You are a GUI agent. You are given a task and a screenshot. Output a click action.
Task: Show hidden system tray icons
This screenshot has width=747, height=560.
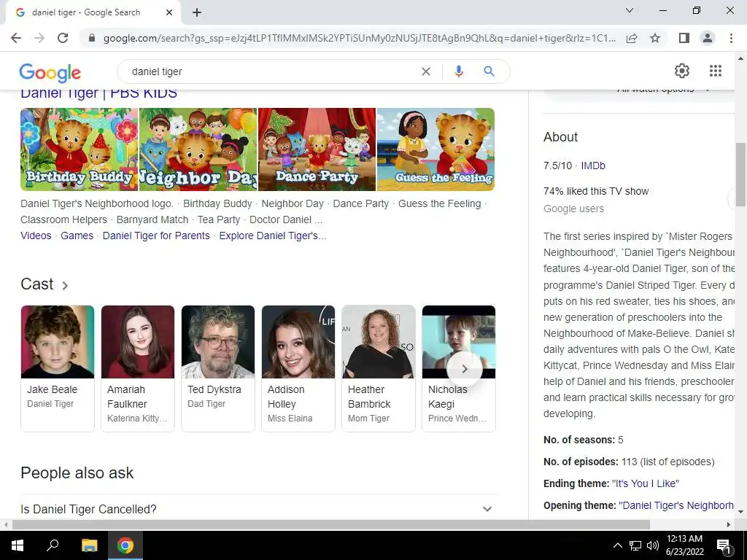[617, 545]
